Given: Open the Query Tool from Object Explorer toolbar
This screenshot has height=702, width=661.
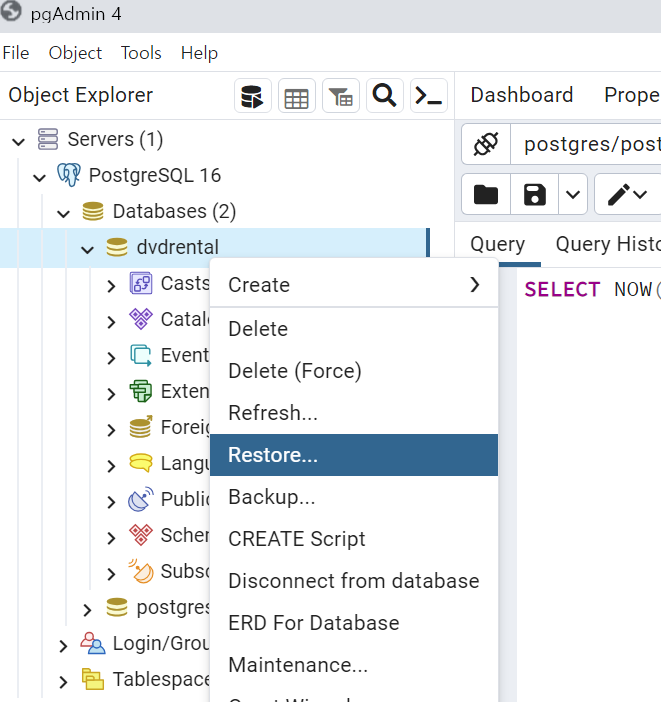Looking at the screenshot, I should point(253,96).
